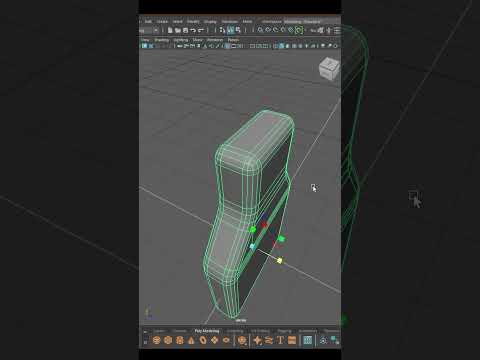Click the yellow manipulator handle
480x360 pixels.
coord(280,260)
